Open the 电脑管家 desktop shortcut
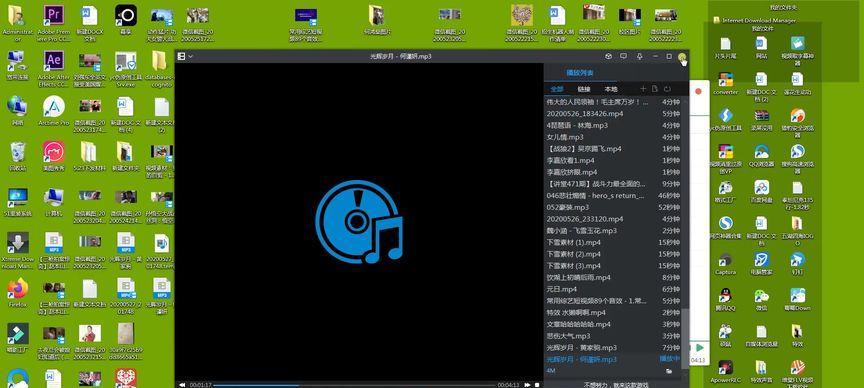This screenshot has width=864, height=388. (x=762, y=263)
